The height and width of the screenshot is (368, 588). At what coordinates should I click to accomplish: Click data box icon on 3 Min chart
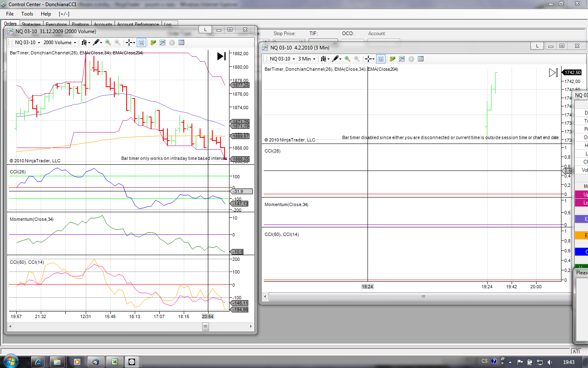pos(421,59)
